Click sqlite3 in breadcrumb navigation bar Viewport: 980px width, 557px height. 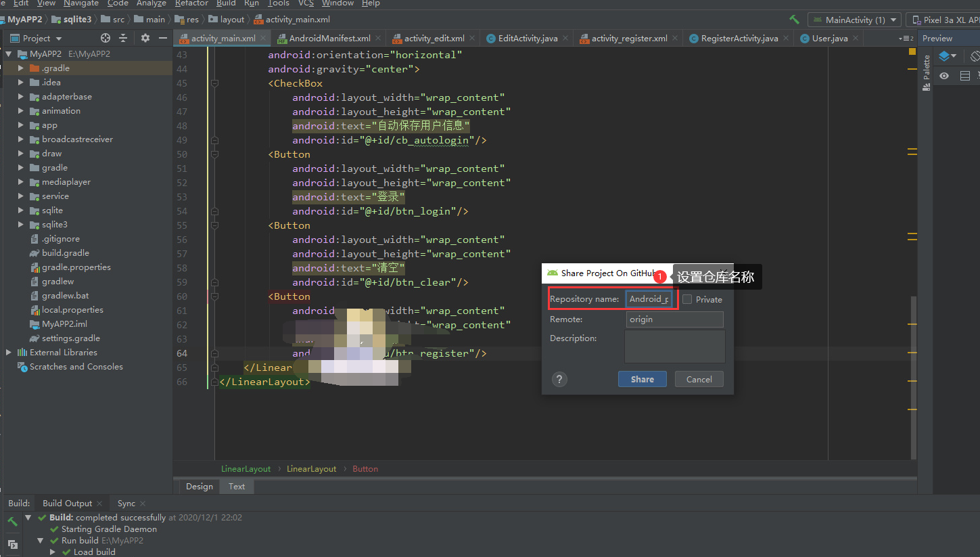[x=72, y=20]
